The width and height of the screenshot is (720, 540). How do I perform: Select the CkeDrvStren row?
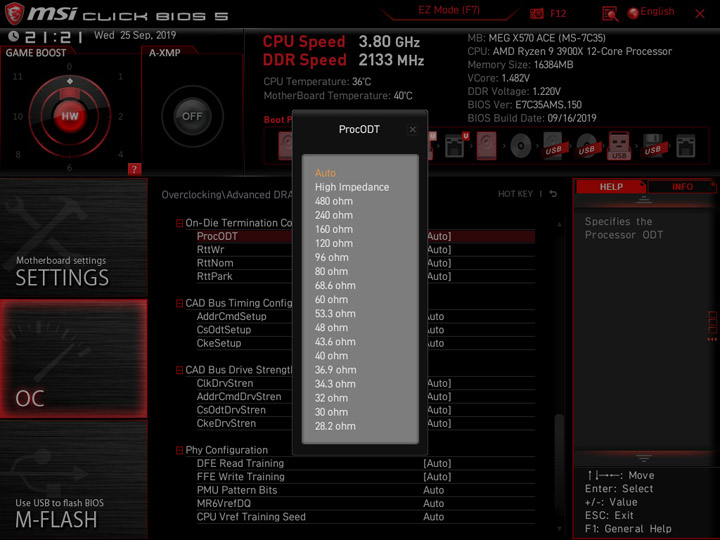point(366,423)
